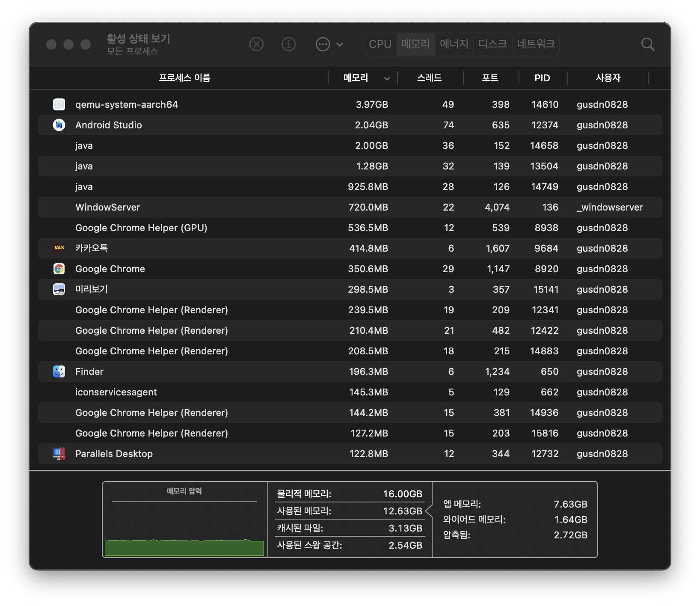Select the Android Studio process name
Viewport: 700px width, 606px height.
point(109,125)
